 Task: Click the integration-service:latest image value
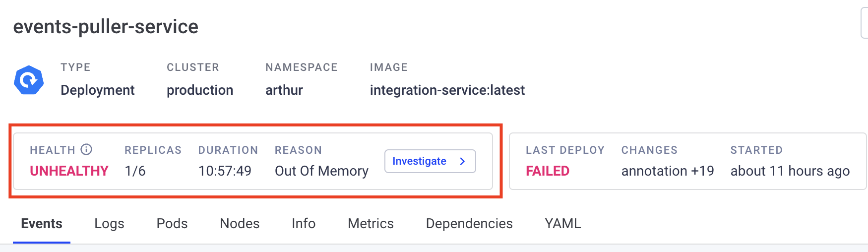point(447,90)
